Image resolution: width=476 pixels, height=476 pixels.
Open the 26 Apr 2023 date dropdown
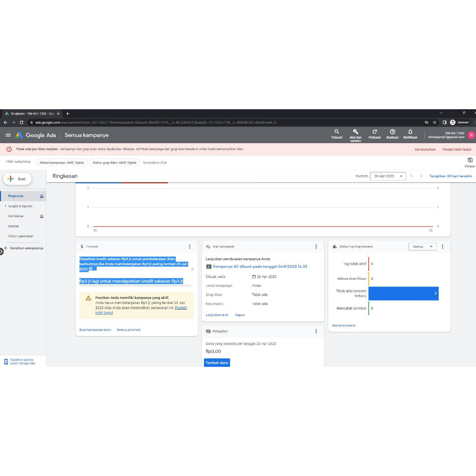pyautogui.click(x=388, y=176)
